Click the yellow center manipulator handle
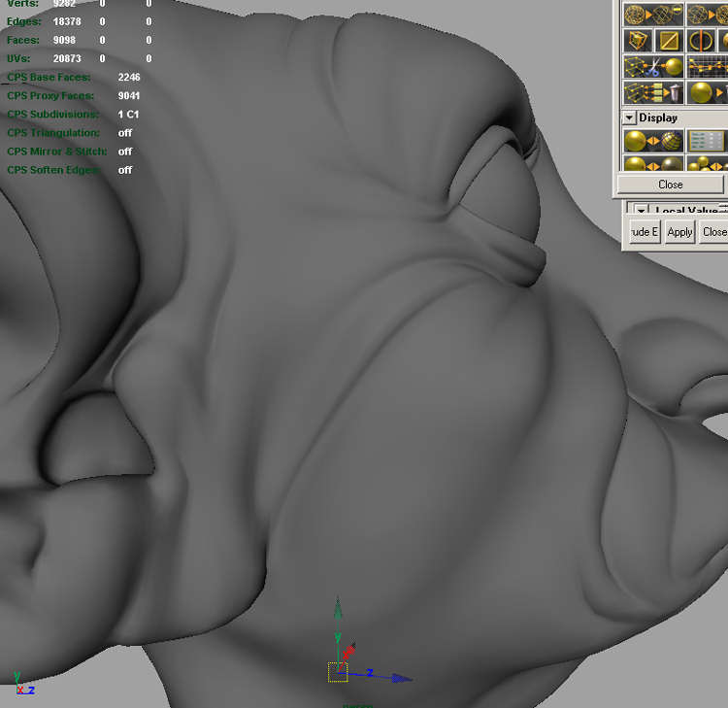This screenshot has height=708, width=728. [x=338, y=672]
